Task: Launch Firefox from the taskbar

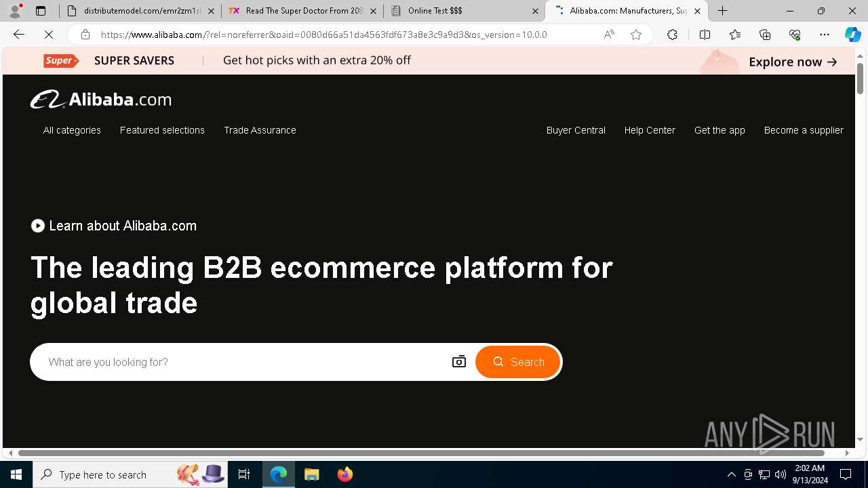Action: pos(345,474)
